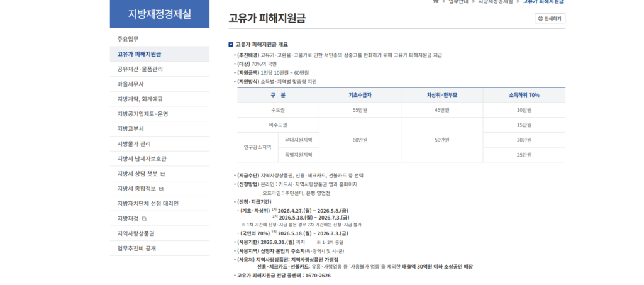Go to 마을세무사 in the sidebar

point(159,84)
